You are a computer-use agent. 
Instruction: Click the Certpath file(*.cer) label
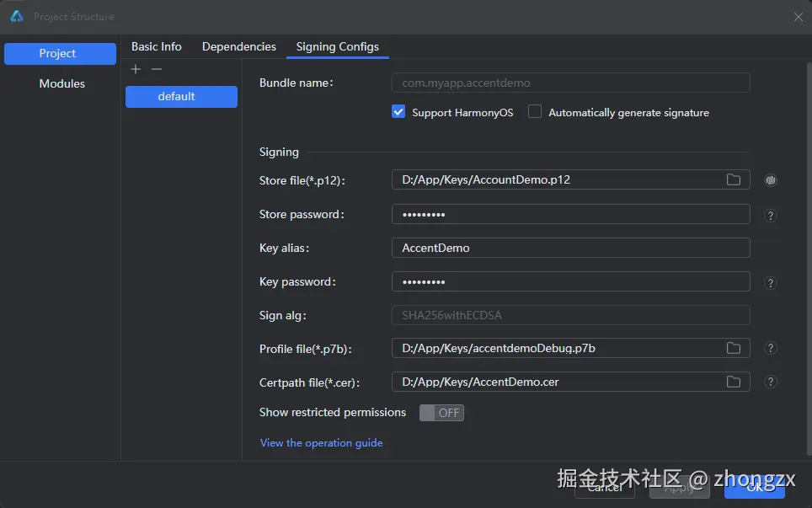point(310,382)
